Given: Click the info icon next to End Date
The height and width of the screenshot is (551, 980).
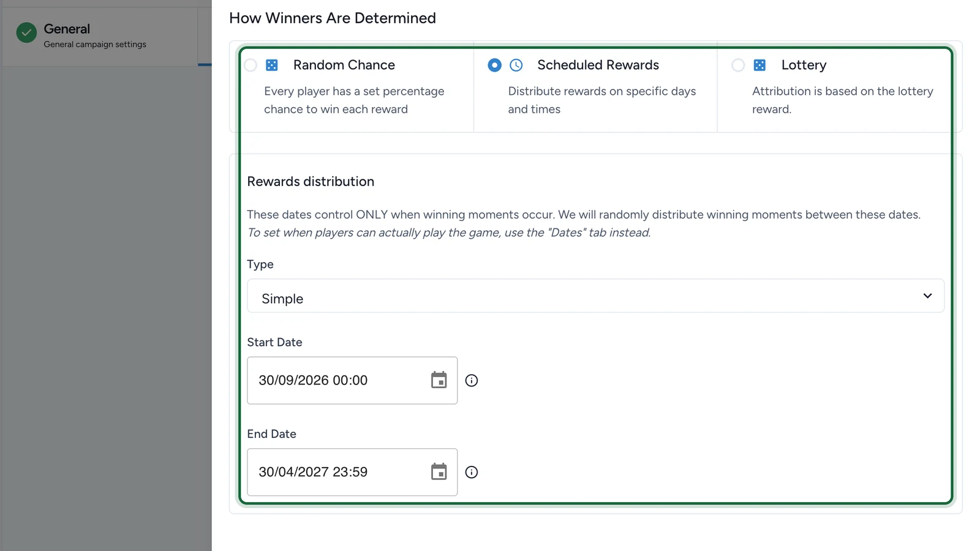Looking at the screenshot, I should coord(472,472).
